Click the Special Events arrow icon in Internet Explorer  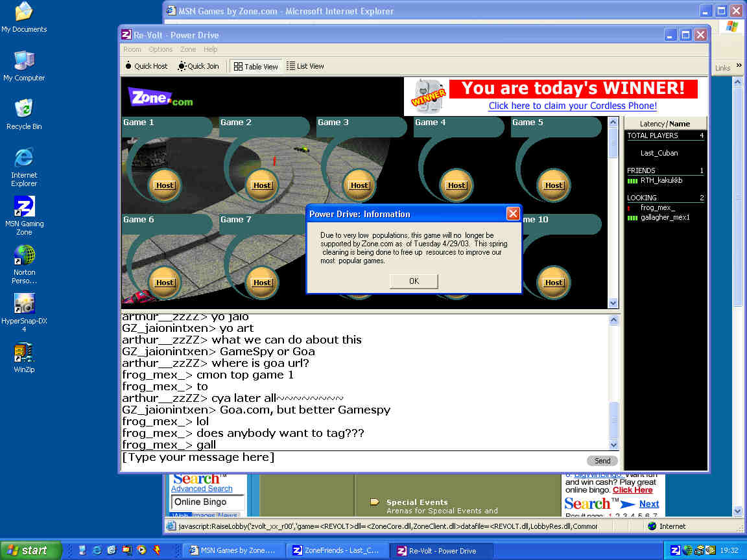pos(374,502)
